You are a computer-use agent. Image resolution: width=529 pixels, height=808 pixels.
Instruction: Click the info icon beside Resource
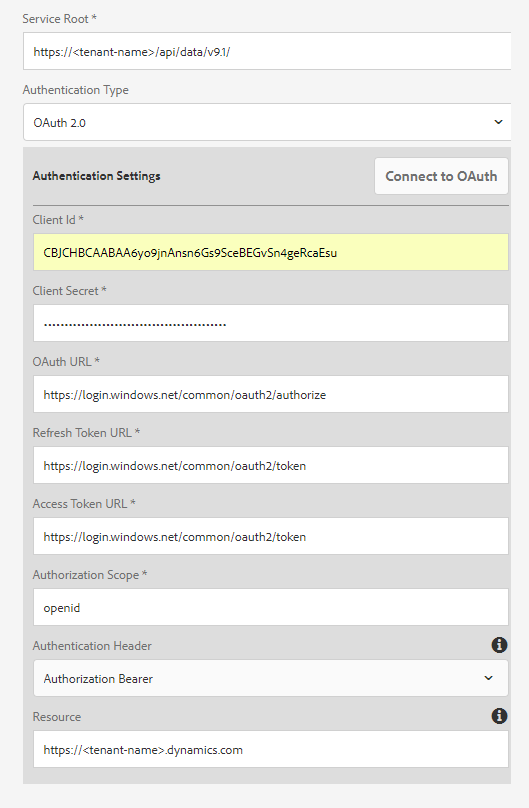pyautogui.click(x=499, y=716)
